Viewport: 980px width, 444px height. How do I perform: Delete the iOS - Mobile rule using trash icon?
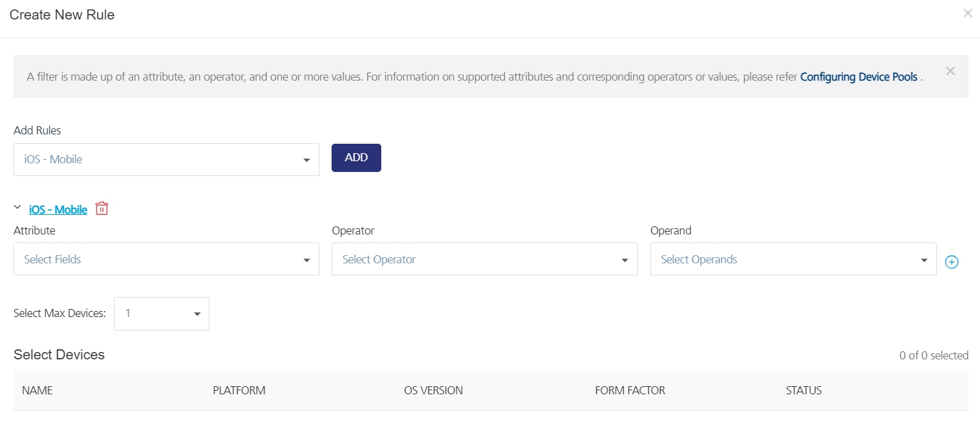(x=101, y=208)
